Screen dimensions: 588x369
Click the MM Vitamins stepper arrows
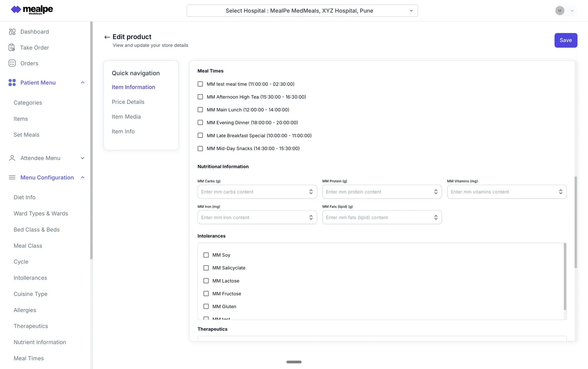[x=561, y=192]
